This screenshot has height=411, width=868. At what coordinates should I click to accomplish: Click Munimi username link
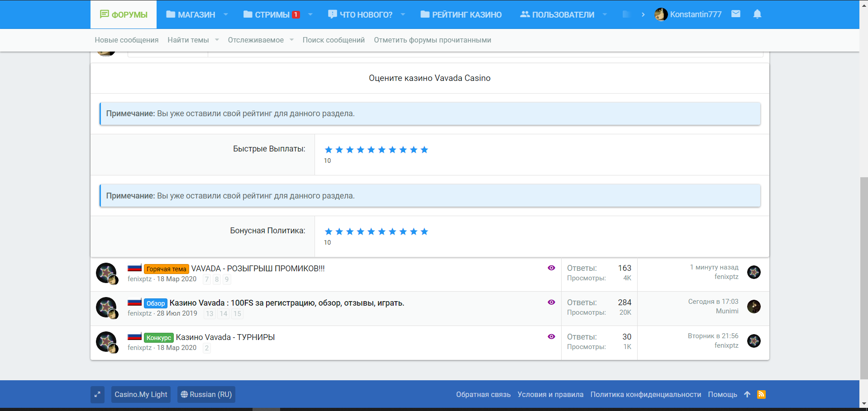coord(727,311)
